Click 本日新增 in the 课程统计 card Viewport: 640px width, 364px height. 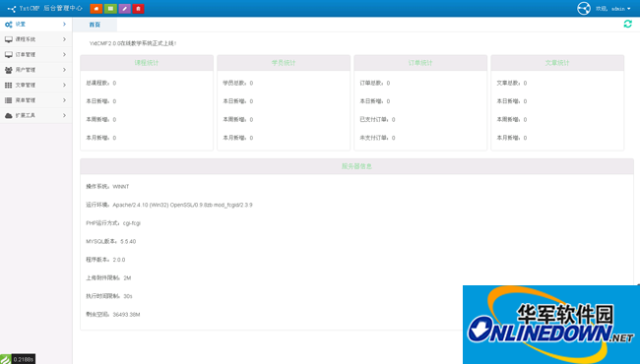[100, 101]
